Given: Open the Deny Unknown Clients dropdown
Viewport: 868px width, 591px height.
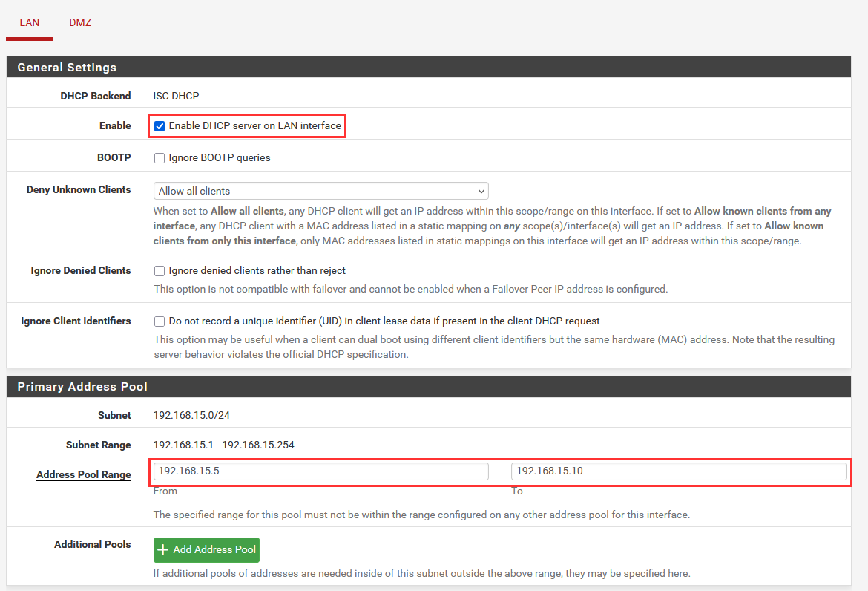Looking at the screenshot, I should click(320, 191).
